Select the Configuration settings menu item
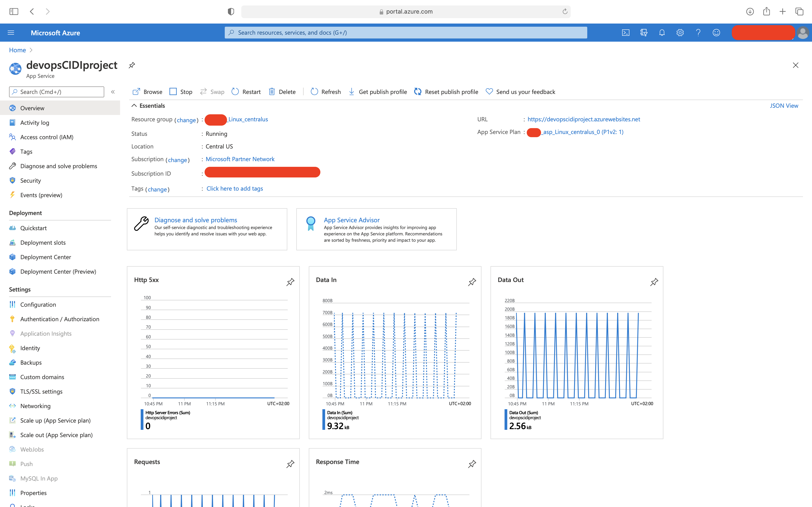 (x=38, y=304)
